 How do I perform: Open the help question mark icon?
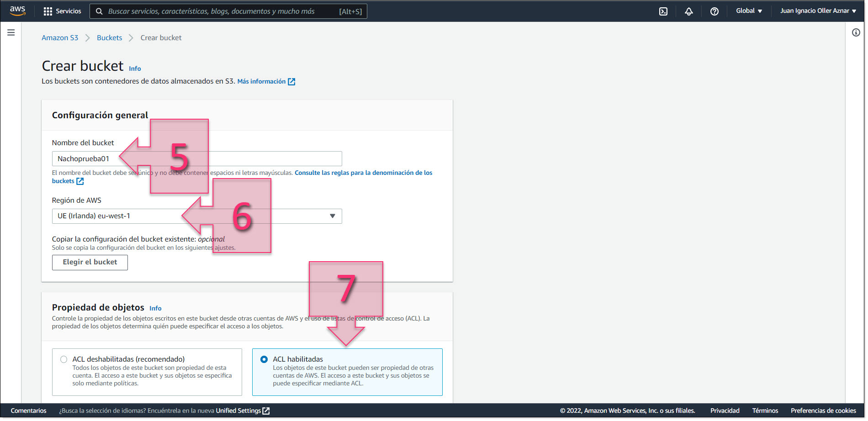tap(715, 11)
